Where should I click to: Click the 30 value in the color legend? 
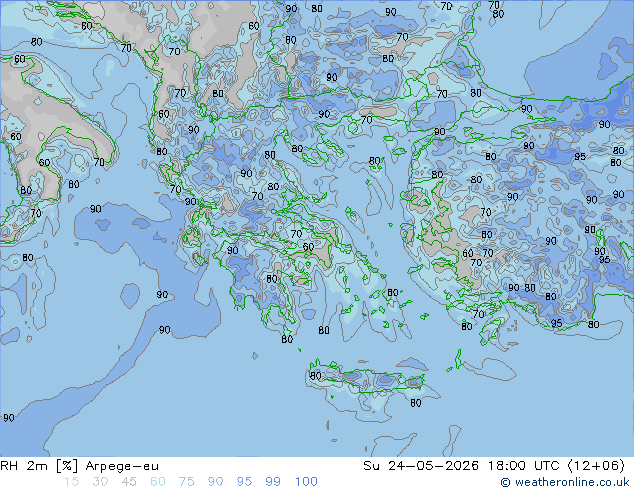pyautogui.click(x=100, y=482)
